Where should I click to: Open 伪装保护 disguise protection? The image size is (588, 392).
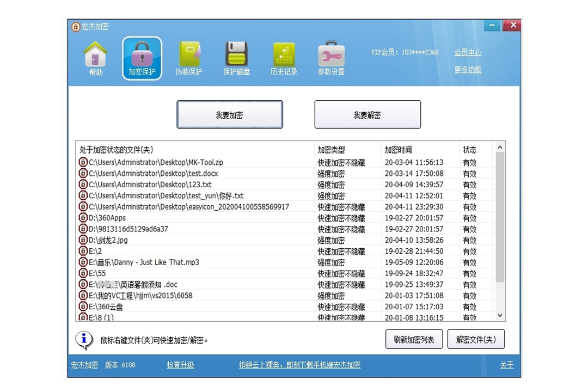[189, 57]
